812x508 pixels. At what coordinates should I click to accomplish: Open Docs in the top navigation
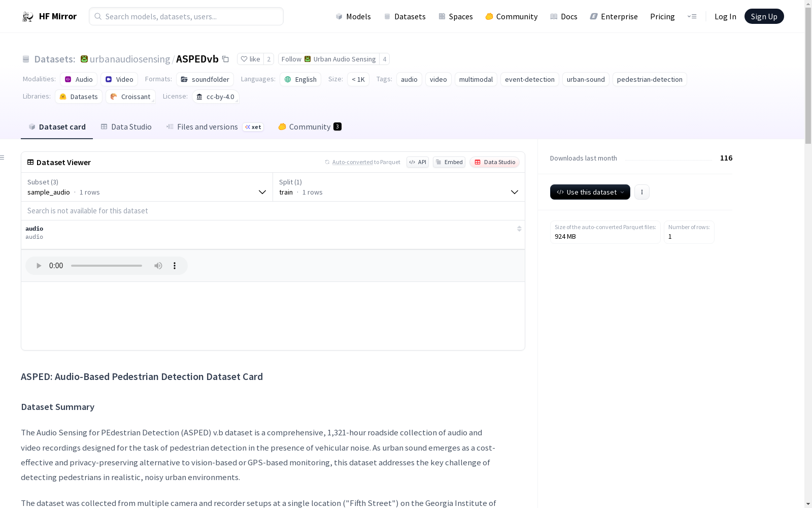[x=564, y=17]
